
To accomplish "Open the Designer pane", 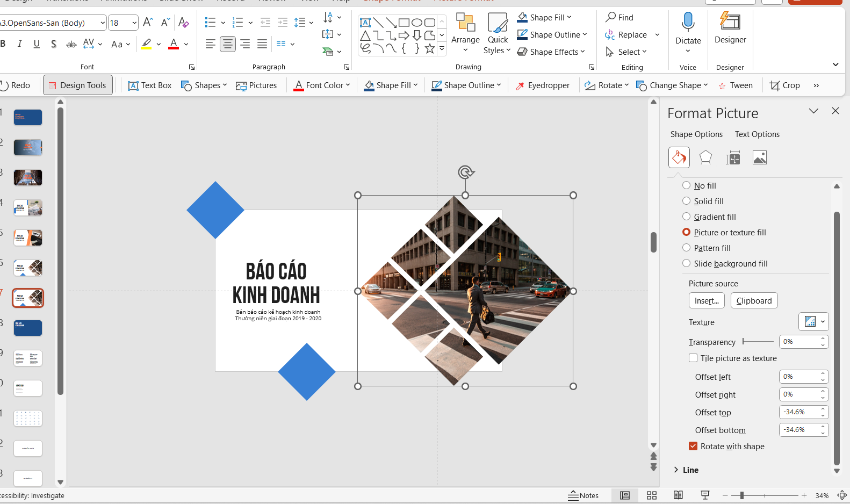I will coord(730,30).
